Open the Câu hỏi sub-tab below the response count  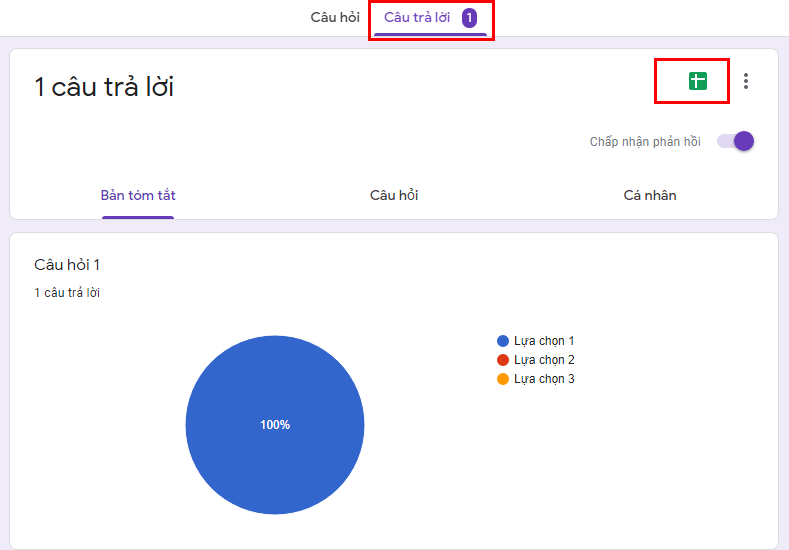coord(394,195)
